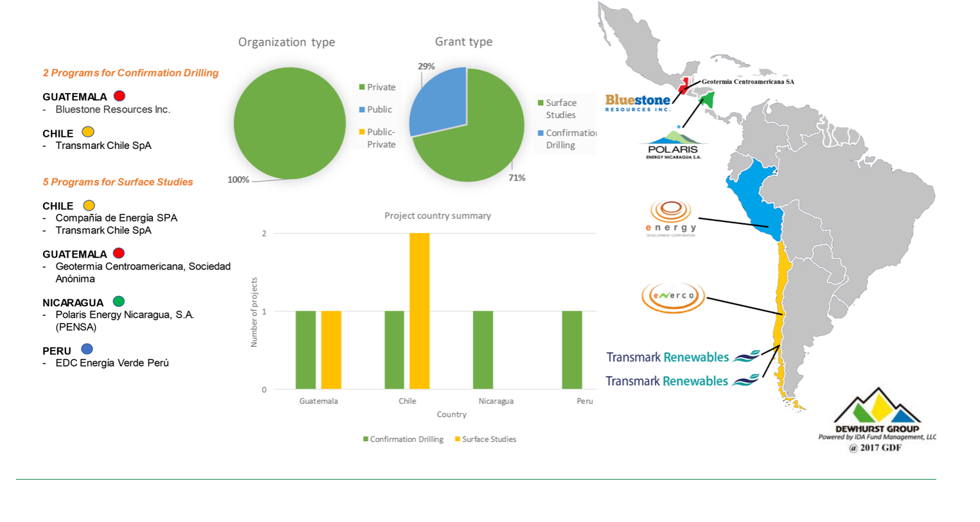Viewport: 980px width, 522px height.
Task: Click the green Confirmation Drilling swatch in bar chart legend
Action: click(x=366, y=439)
